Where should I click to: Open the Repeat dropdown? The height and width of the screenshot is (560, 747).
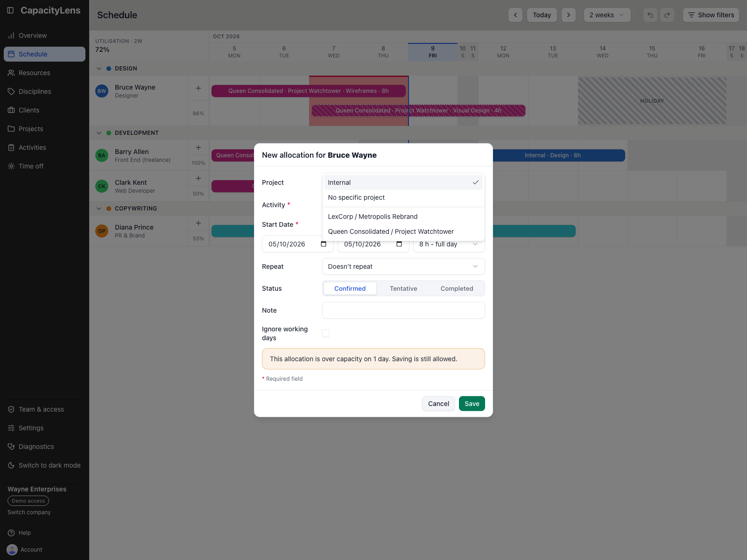[403, 266]
